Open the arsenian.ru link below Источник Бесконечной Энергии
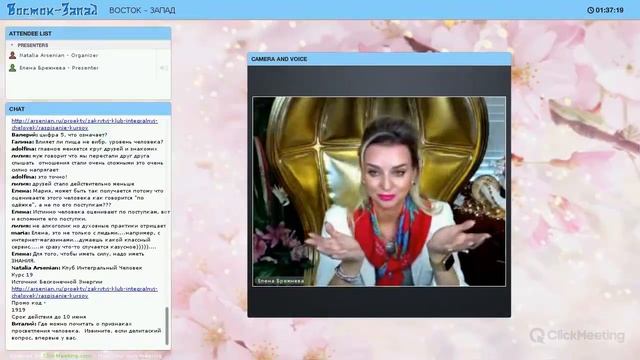The height and width of the screenshot is (360, 640). (x=84, y=292)
